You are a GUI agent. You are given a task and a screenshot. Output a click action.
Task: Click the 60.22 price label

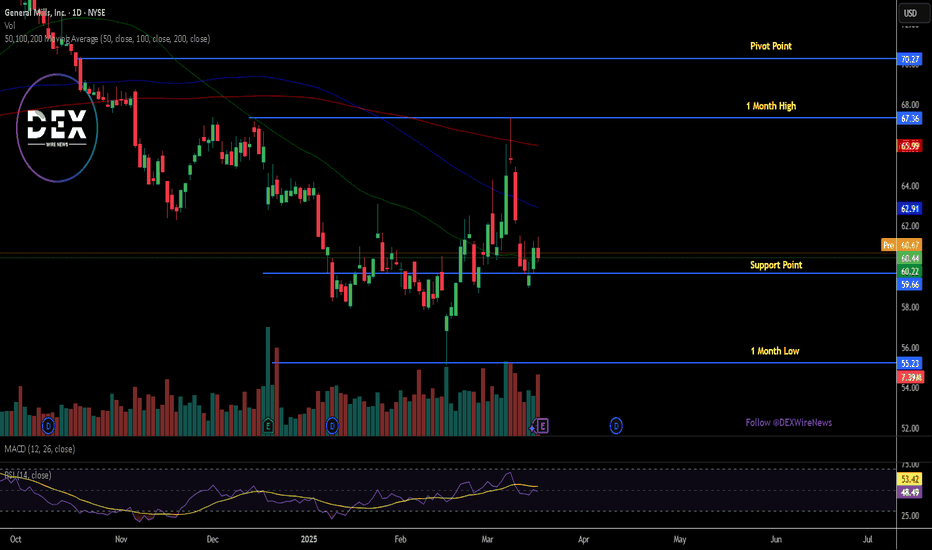click(910, 271)
